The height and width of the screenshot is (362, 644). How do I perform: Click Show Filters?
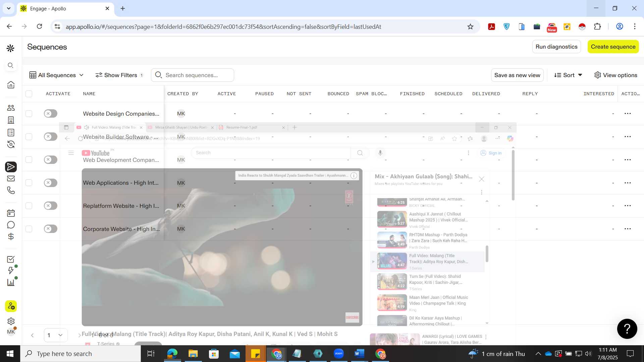tap(119, 75)
